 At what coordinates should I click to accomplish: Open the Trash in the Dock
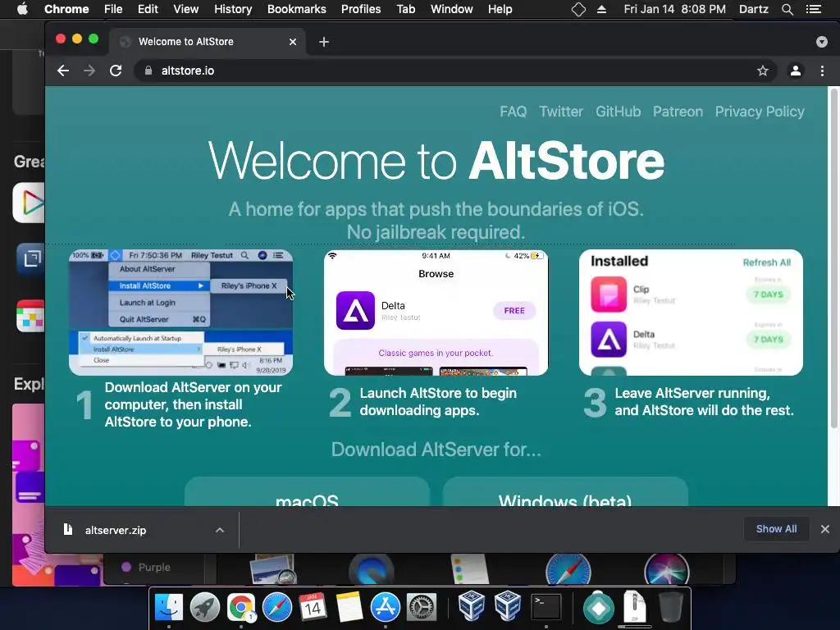pyautogui.click(x=670, y=608)
